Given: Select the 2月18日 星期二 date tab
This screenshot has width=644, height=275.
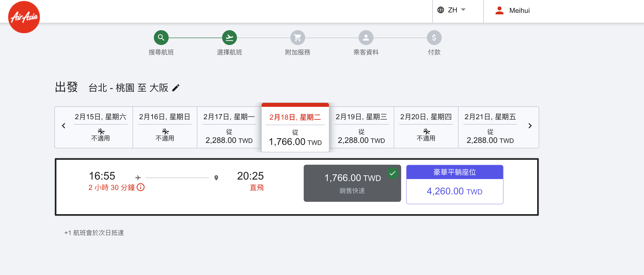Looking at the screenshot, I should (x=295, y=128).
